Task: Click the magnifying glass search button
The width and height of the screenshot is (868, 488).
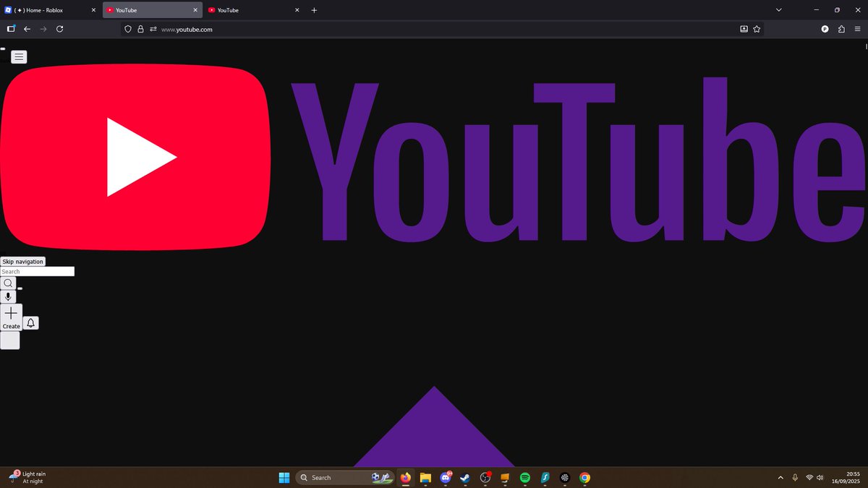Action: [9, 283]
